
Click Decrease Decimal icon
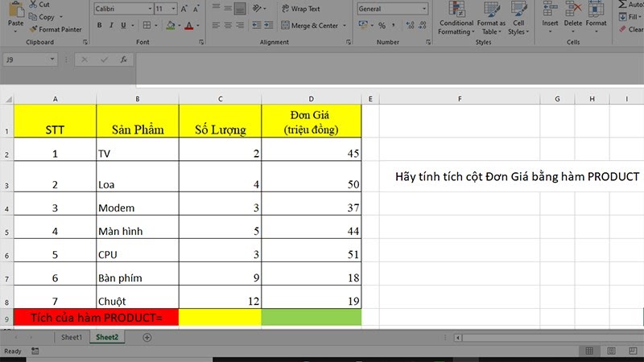423,26
